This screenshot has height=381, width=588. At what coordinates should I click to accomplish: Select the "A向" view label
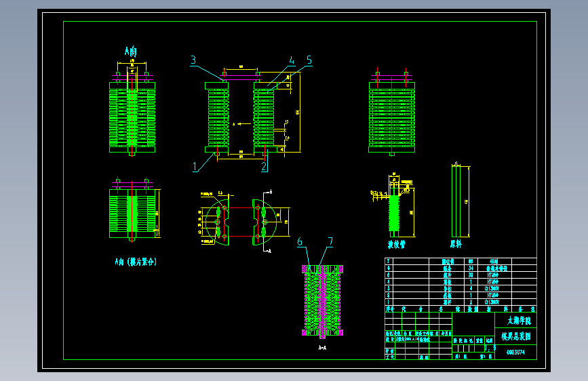[130, 52]
